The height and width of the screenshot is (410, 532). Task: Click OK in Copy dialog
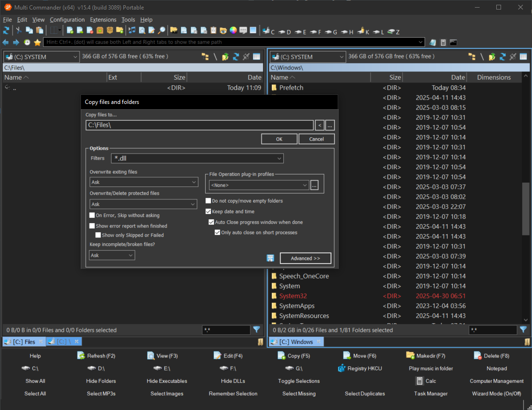tap(279, 139)
